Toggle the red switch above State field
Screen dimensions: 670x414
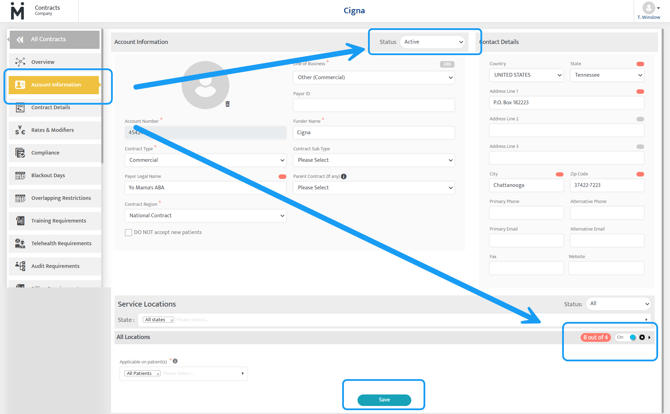coord(640,64)
